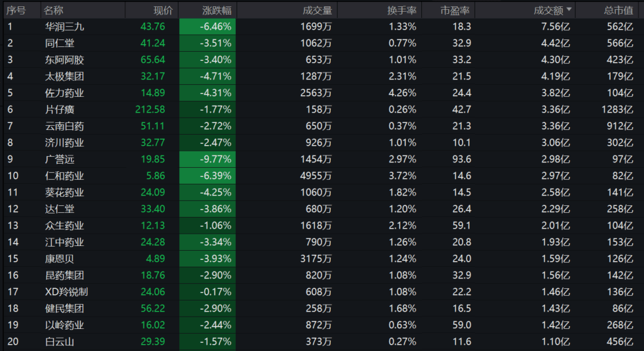Viewport: 644px width, 351px height.
Task: Click turnover amount 1.10亿
Action: [555, 341]
